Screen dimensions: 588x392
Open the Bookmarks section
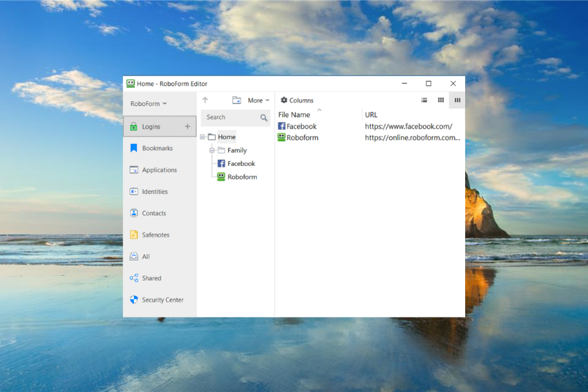tap(160, 148)
